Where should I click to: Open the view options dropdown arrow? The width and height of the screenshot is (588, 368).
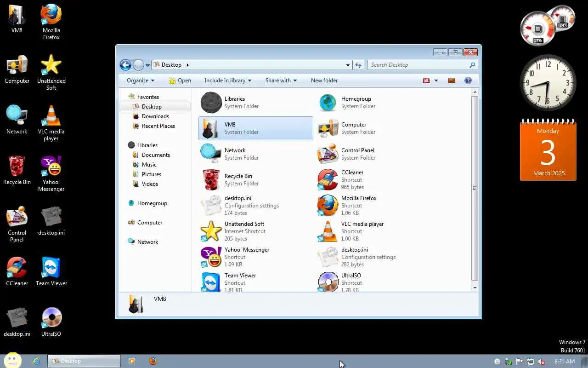[436, 80]
